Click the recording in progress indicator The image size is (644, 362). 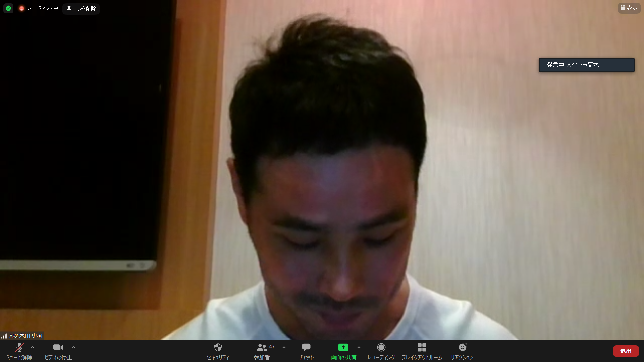tap(39, 8)
